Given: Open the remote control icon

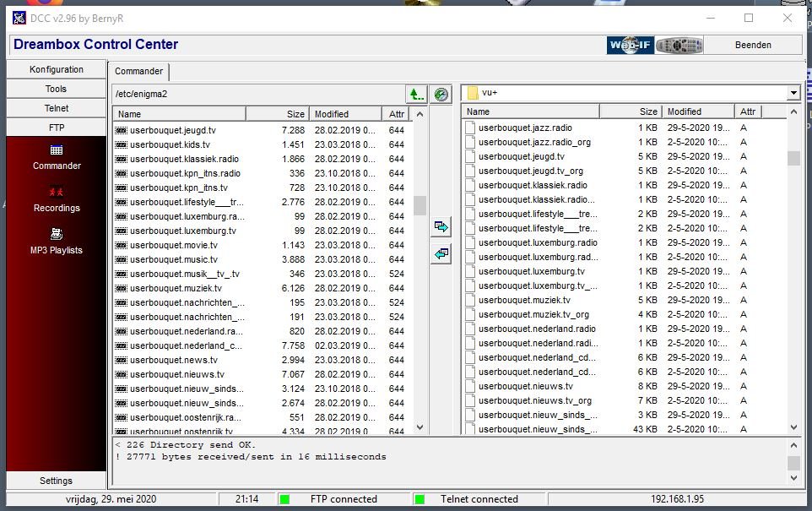Looking at the screenshot, I should coord(679,45).
